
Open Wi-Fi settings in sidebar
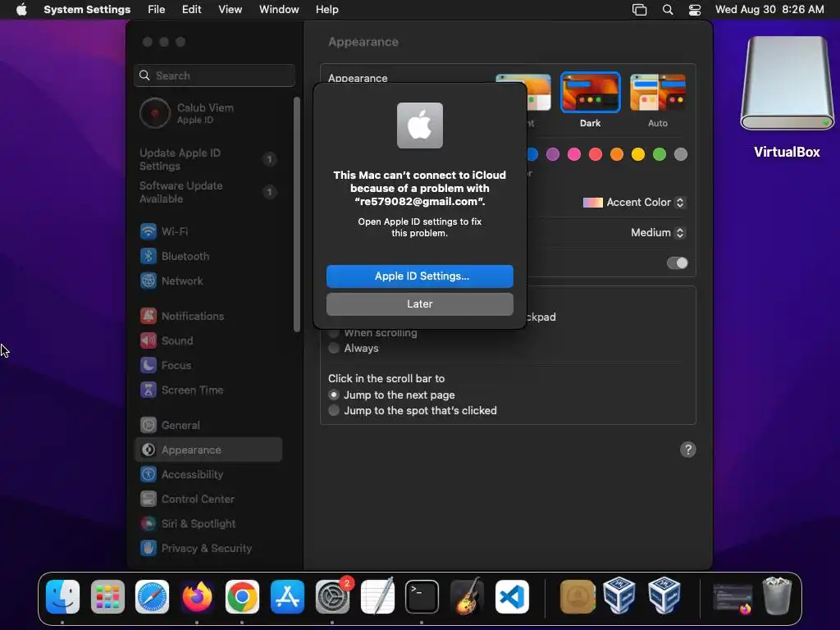[208, 231]
